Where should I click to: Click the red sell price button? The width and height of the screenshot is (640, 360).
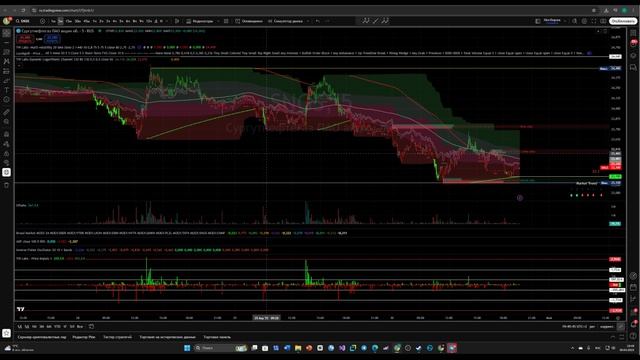24,39
